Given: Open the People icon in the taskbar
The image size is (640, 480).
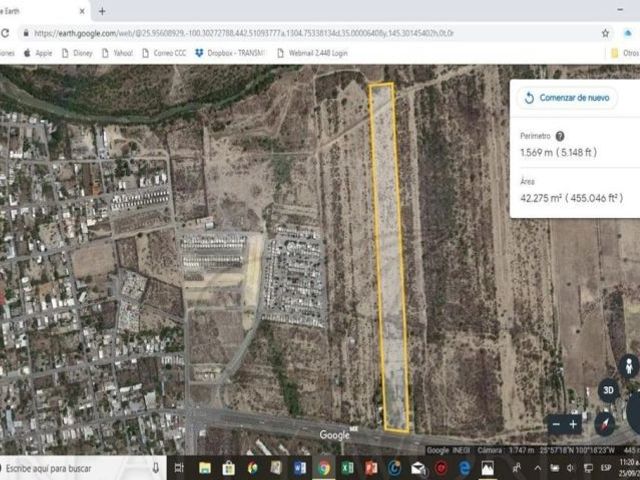Looking at the screenshot, I should coord(517,468).
